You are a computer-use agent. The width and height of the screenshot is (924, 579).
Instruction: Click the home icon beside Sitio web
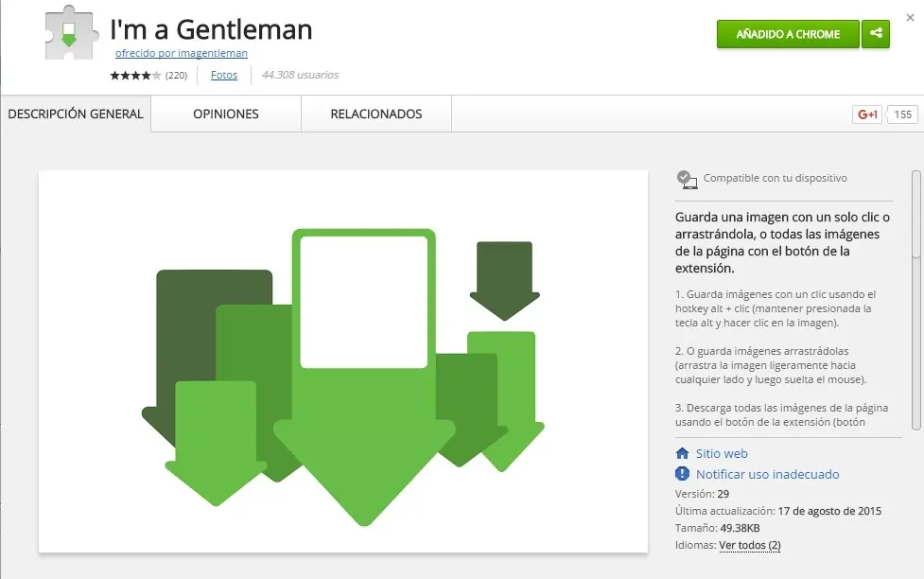click(x=682, y=453)
